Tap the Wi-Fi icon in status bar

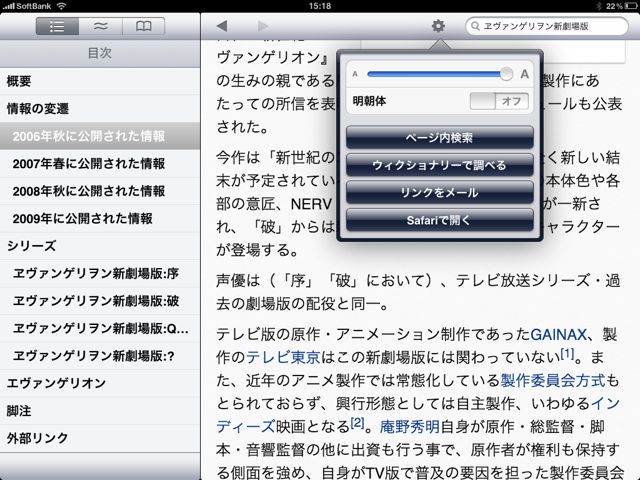point(61,6)
